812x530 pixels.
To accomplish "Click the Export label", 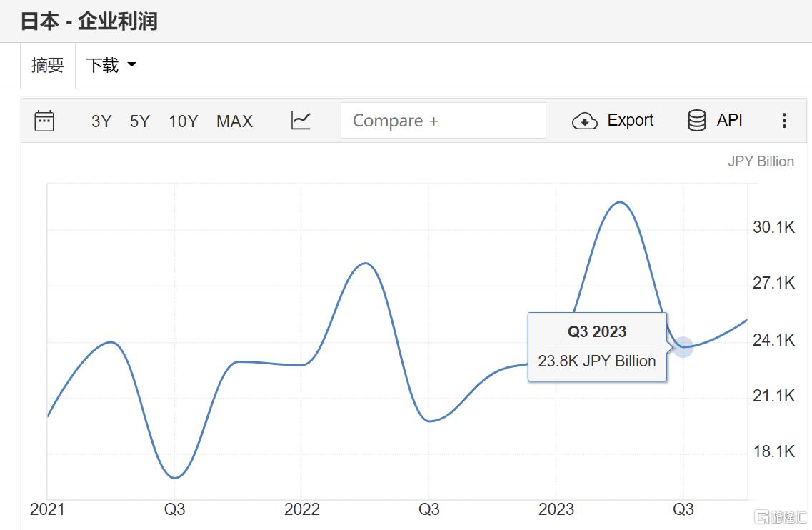I will (630, 120).
